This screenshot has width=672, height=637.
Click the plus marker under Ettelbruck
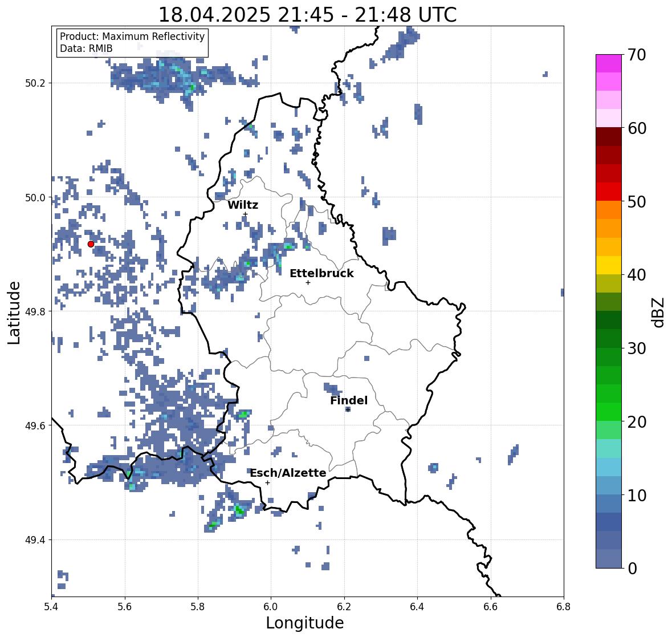(x=308, y=282)
